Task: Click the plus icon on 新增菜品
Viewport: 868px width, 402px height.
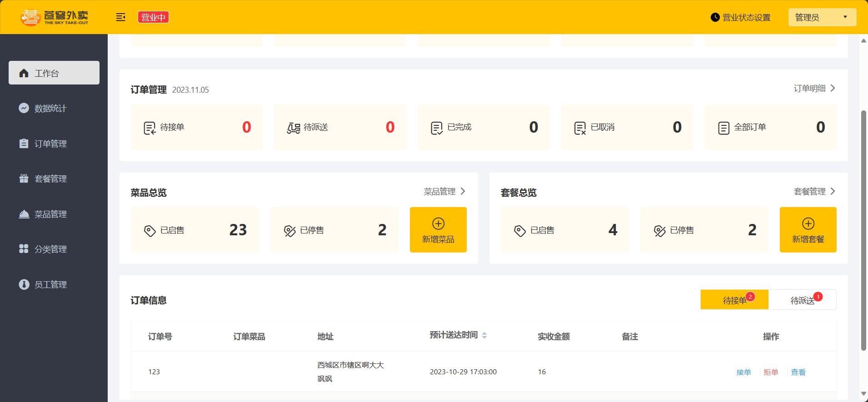Action: (x=438, y=223)
